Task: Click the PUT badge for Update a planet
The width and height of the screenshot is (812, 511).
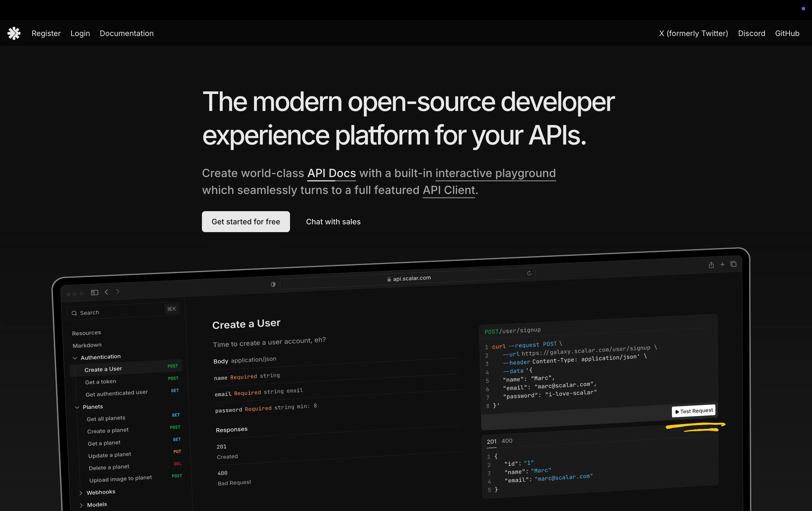Action: (x=177, y=452)
